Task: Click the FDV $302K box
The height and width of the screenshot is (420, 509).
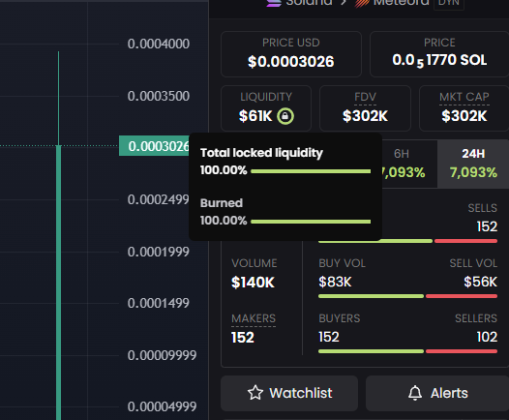Action: (x=365, y=108)
